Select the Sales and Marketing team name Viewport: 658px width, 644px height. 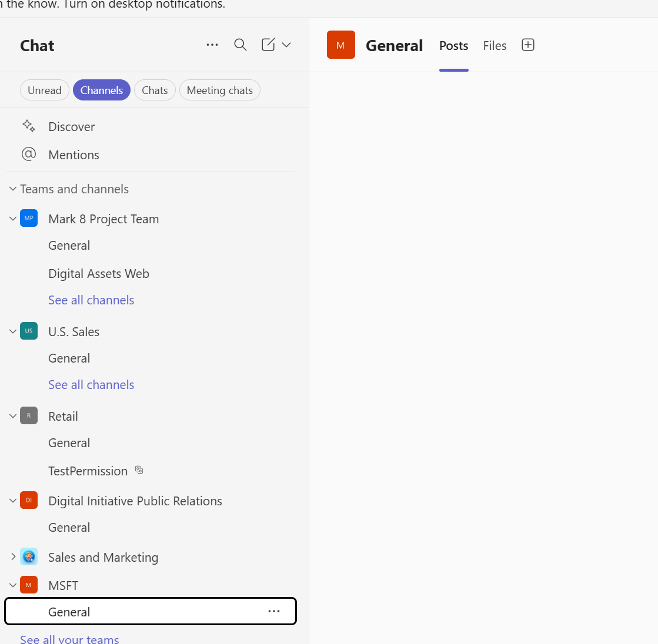tap(103, 557)
